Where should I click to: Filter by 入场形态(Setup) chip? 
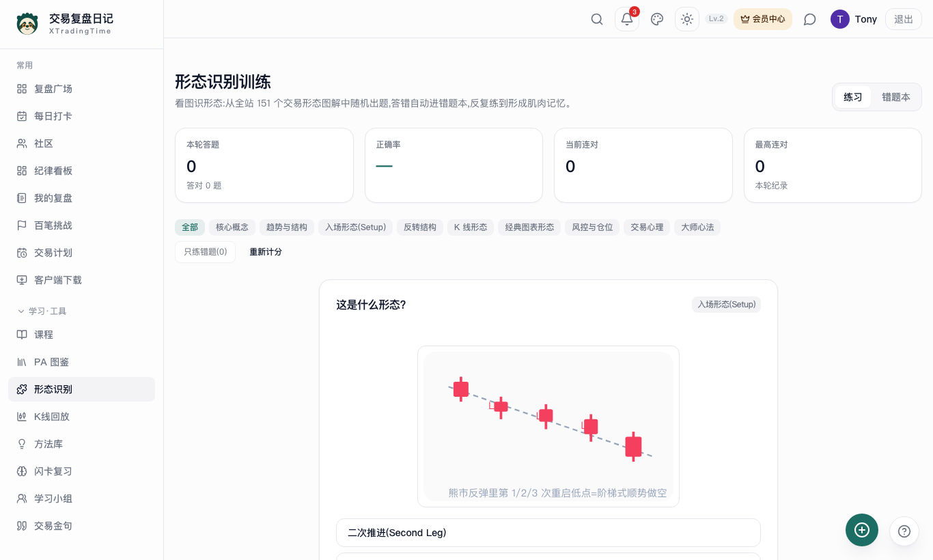click(x=355, y=227)
